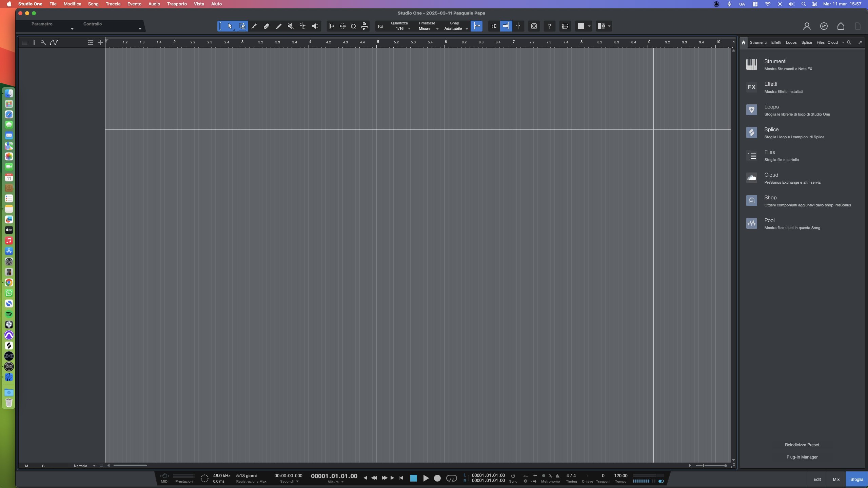Open the wrench track options icon
Image resolution: width=868 pixels, height=488 pixels.
(x=43, y=42)
